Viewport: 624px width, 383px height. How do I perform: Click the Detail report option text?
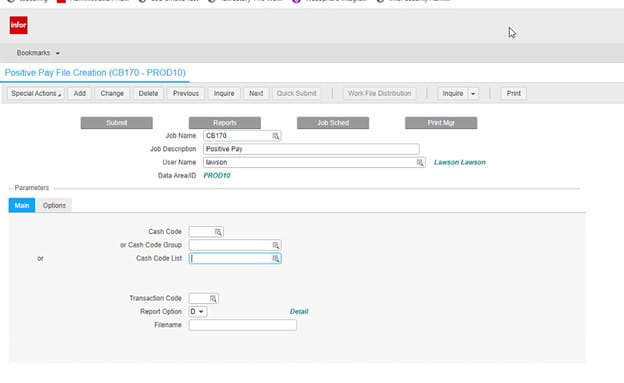pyautogui.click(x=299, y=312)
